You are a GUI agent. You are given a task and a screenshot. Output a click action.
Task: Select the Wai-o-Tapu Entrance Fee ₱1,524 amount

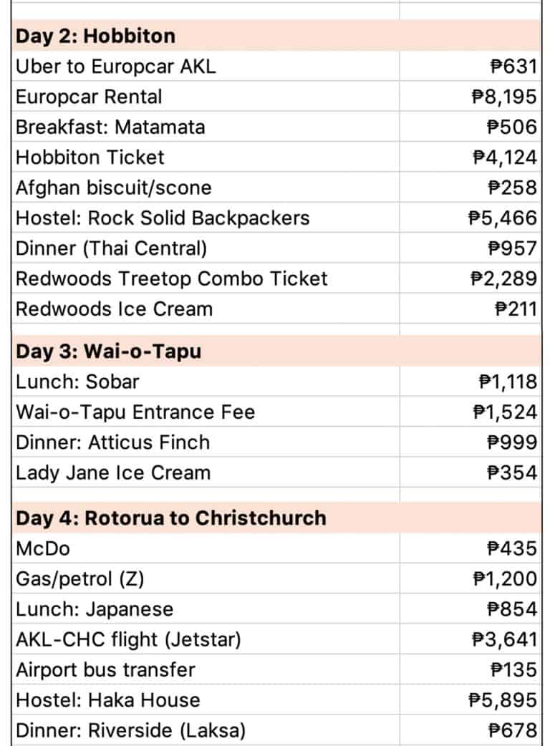pyautogui.click(x=504, y=412)
